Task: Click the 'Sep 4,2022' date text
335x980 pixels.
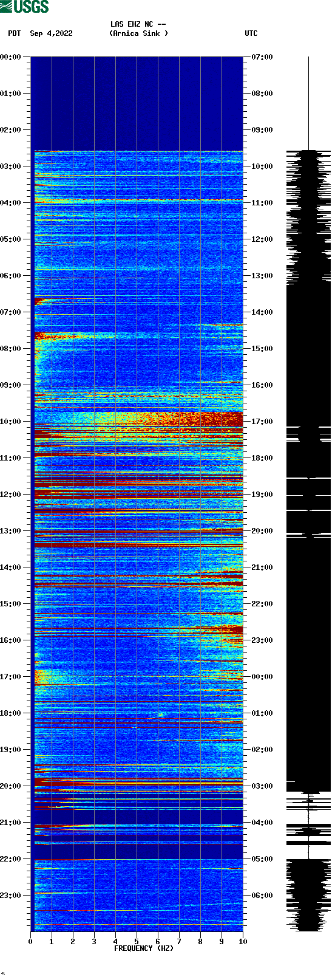Action: [51, 33]
